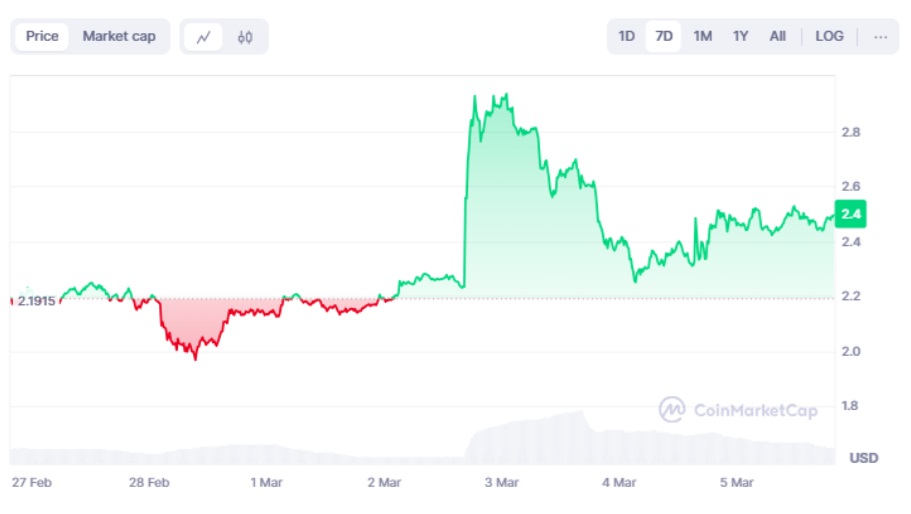The image size is (911, 514).
Task: Choose the 7D time range
Action: [664, 36]
